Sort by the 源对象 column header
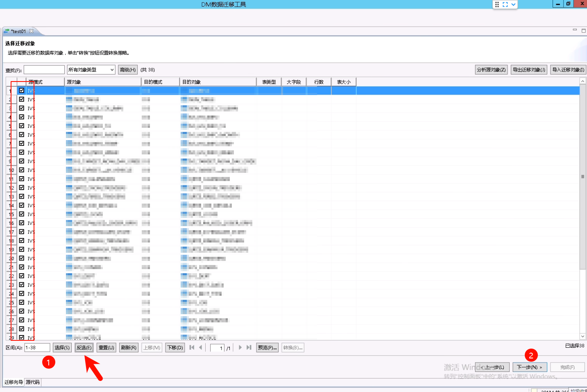Screen dimensions: 587x392 coord(103,82)
